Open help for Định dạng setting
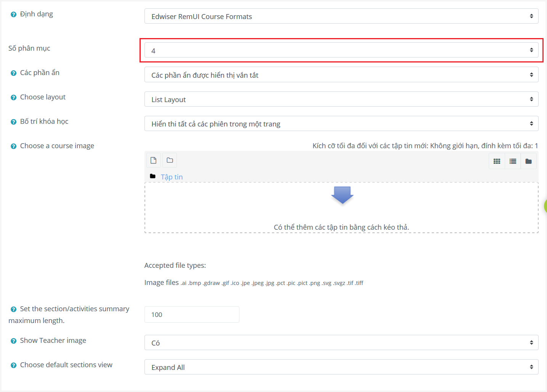 [x=13, y=14]
